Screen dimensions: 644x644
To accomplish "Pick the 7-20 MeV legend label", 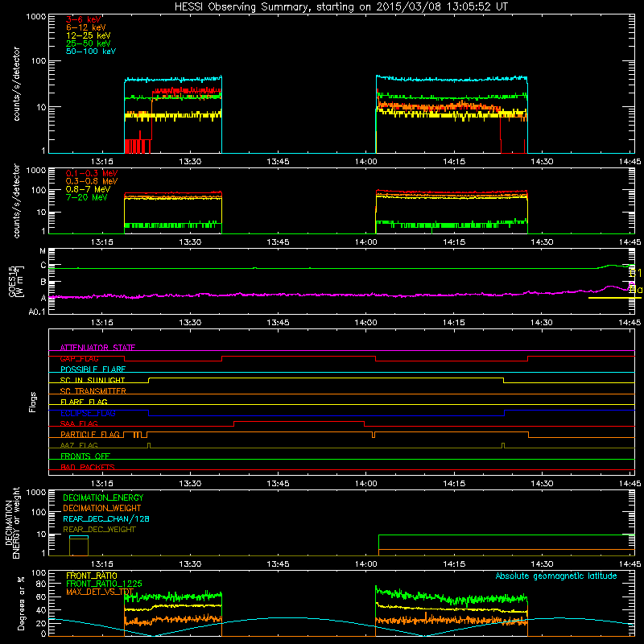I will pyautogui.click(x=87, y=197).
